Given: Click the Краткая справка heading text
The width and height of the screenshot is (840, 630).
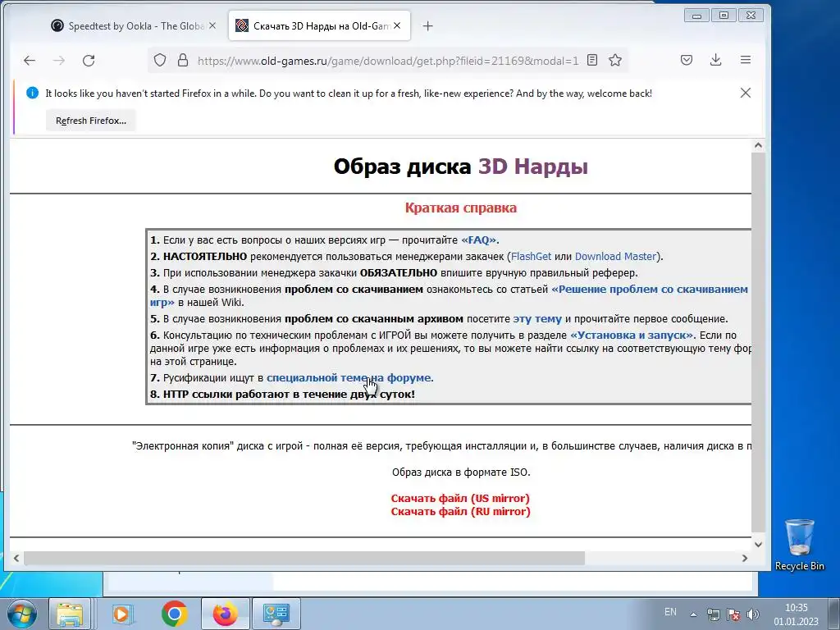Looking at the screenshot, I should pyautogui.click(x=461, y=208).
